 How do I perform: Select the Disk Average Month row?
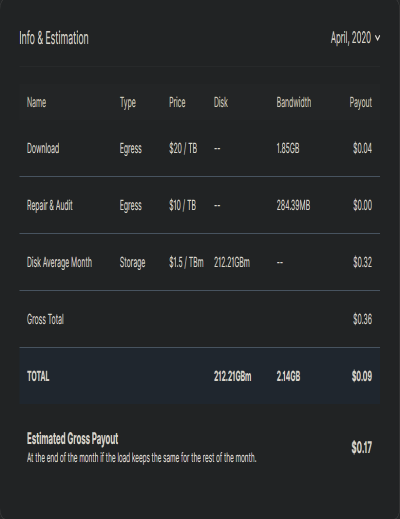[200, 262]
